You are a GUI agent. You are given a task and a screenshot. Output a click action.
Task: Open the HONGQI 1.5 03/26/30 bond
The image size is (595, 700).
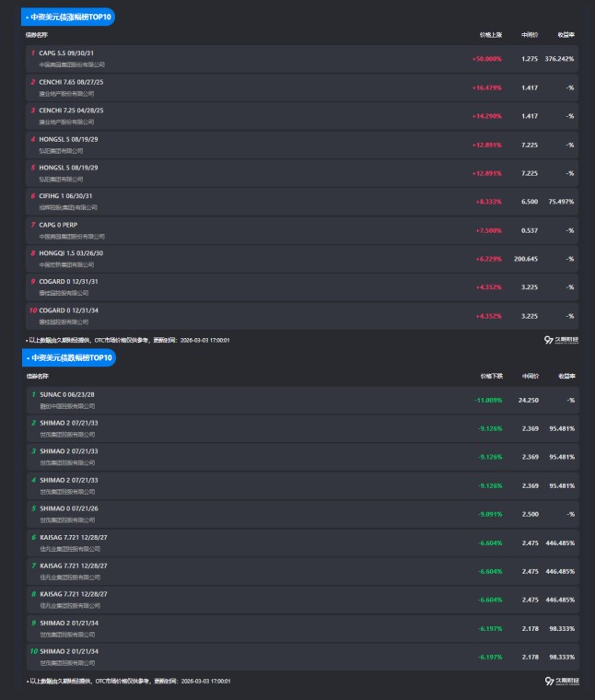pyautogui.click(x=71, y=252)
